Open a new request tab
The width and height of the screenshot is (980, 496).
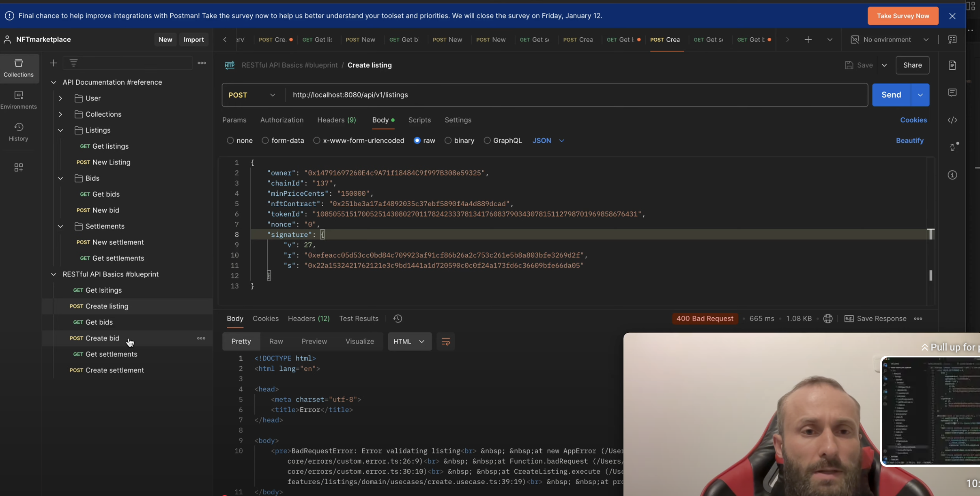click(808, 39)
